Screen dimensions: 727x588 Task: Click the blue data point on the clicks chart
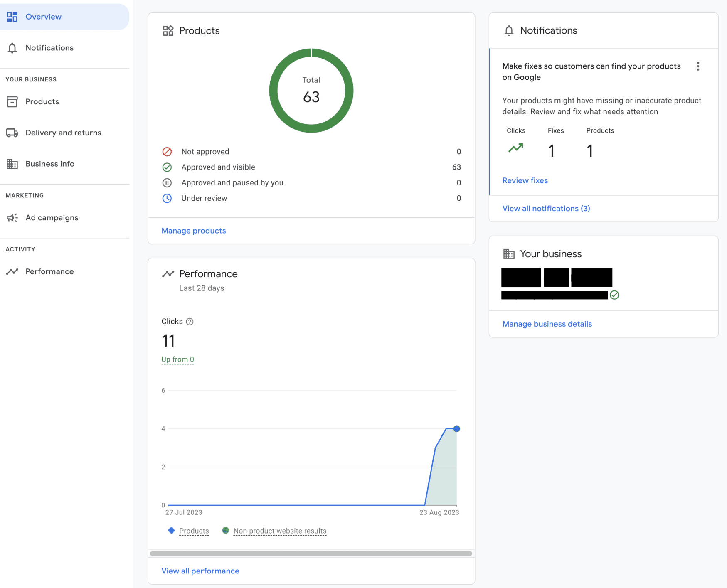click(x=456, y=428)
